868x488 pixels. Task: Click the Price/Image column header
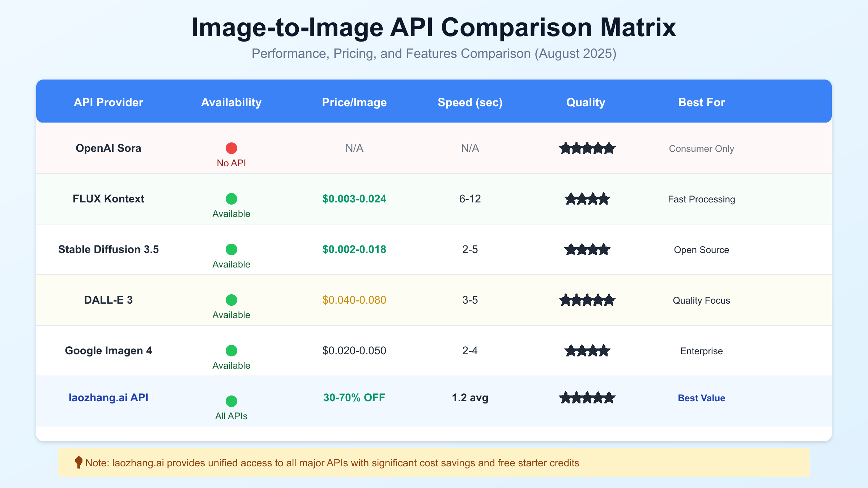pyautogui.click(x=354, y=102)
